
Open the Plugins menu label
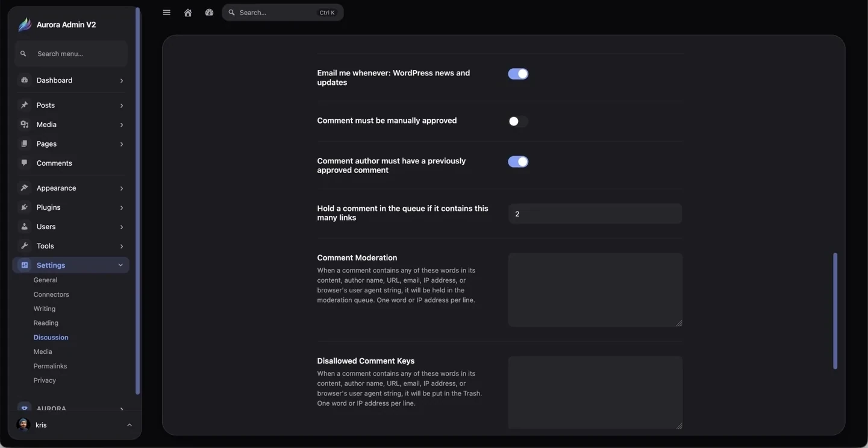48,207
